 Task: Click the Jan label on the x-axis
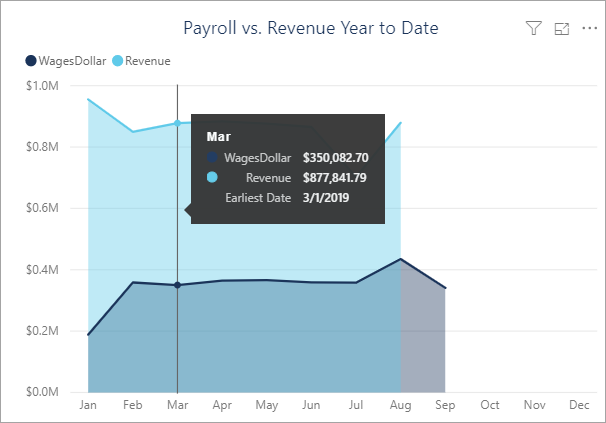(88, 406)
